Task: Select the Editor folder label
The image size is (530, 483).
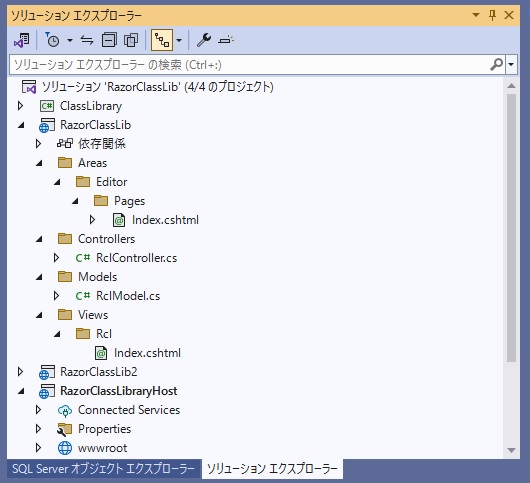Action: (x=112, y=182)
